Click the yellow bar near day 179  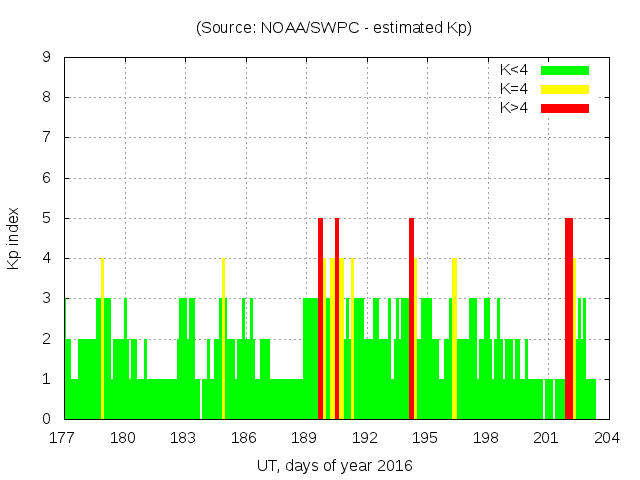(102, 340)
